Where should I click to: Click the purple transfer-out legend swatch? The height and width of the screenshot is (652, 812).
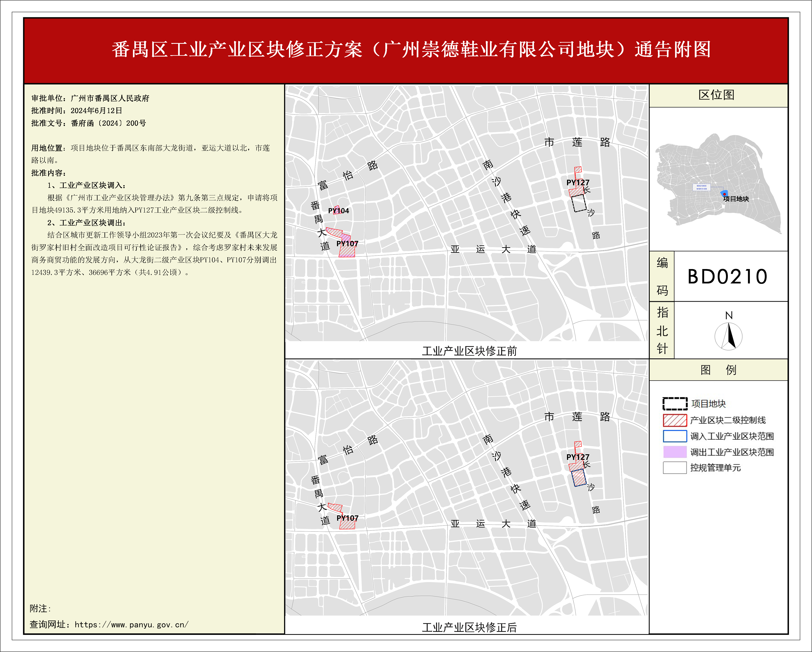pyautogui.click(x=675, y=452)
